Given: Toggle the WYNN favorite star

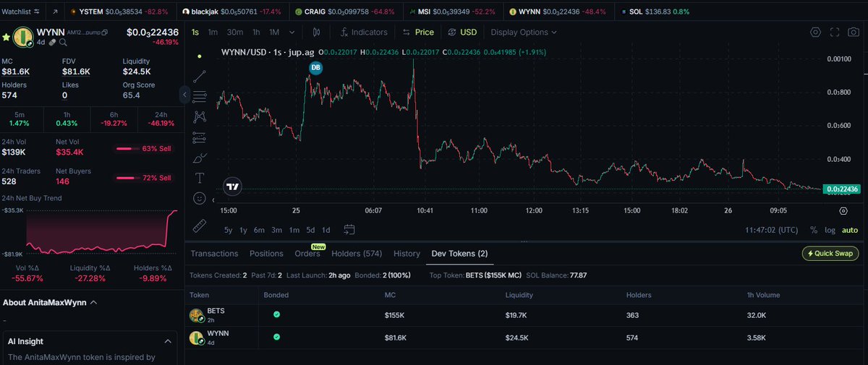Looking at the screenshot, I should 6,36.
